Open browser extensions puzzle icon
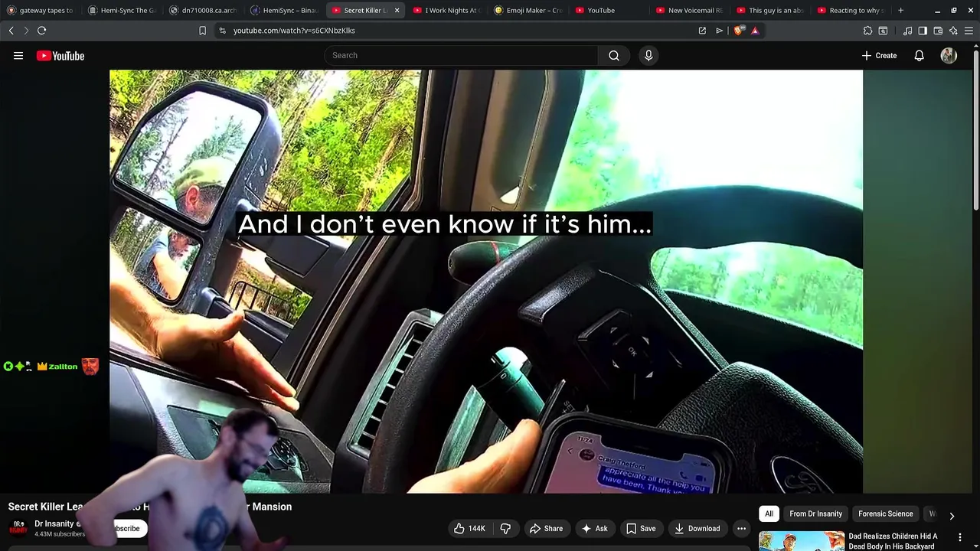 click(867, 31)
